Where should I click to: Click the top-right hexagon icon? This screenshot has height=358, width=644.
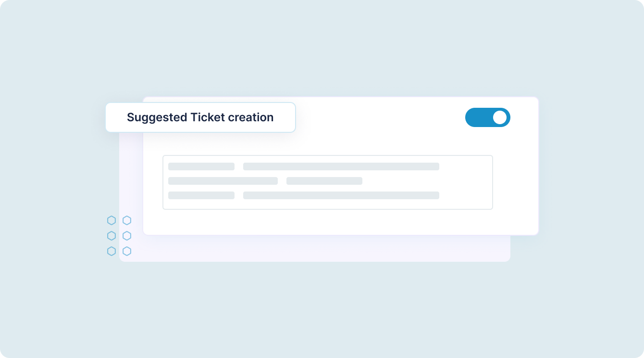click(127, 220)
